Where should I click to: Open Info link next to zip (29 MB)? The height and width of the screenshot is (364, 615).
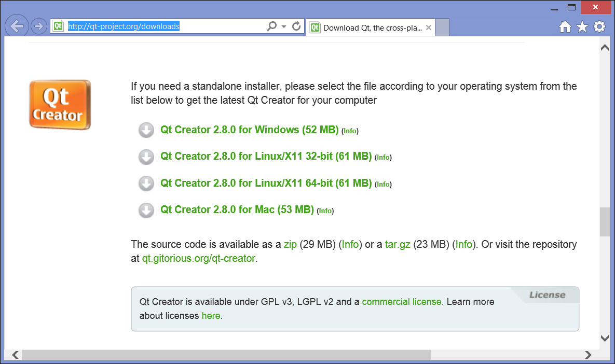pos(350,245)
